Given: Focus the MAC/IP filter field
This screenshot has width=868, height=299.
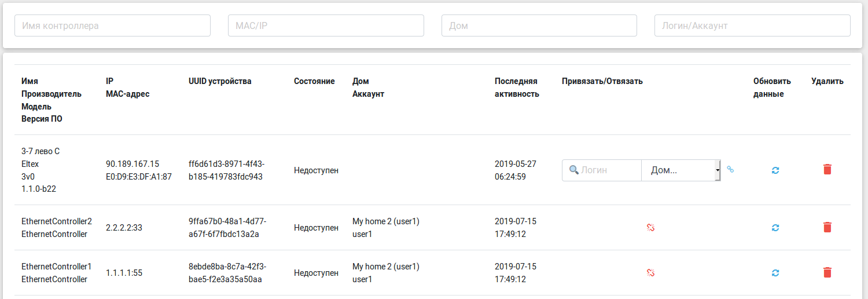Looking at the screenshot, I should tap(326, 25).
